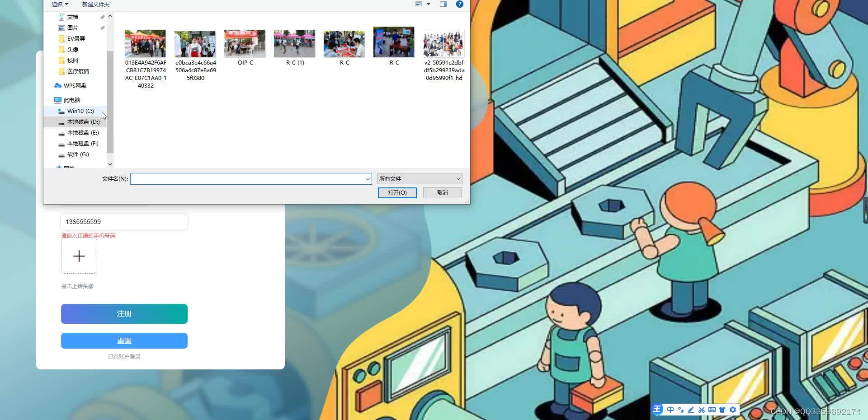Image resolution: width=868 pixels, height=420 pixels.
Task: Select 图片 in the navigation pane
Action: point(72,28)
